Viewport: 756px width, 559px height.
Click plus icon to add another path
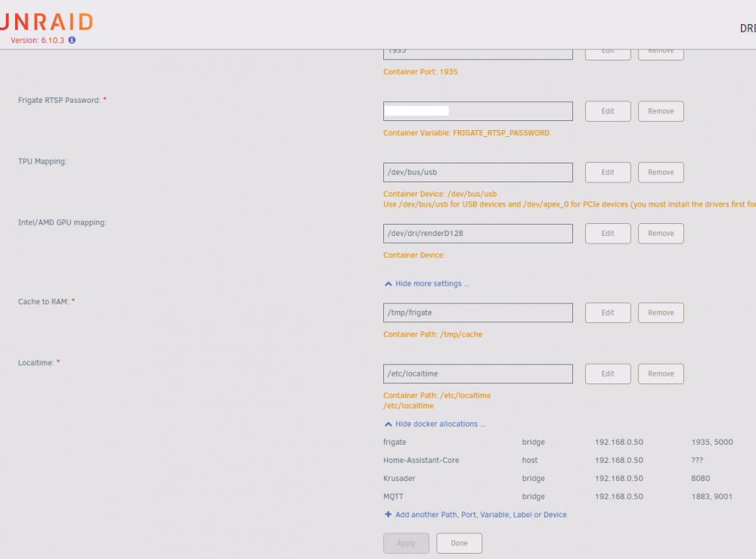coord(388,514)
